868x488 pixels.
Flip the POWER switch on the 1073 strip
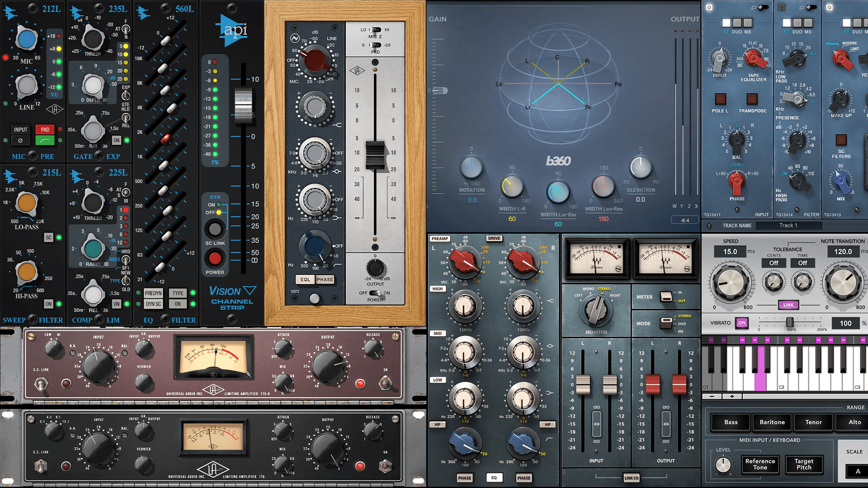(x=374, y=293)
